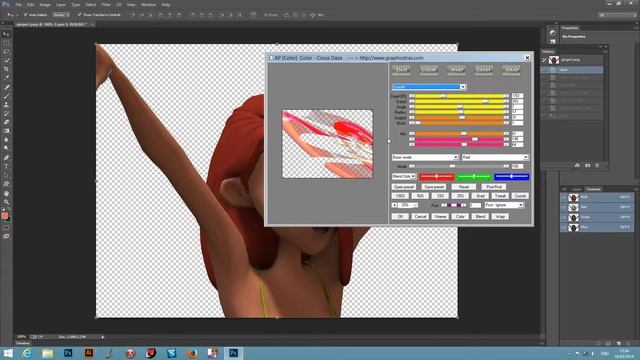Select the Zoom tool in the toolbox
Viewport: 640px width, 360px height.
[x=6, y=202]
